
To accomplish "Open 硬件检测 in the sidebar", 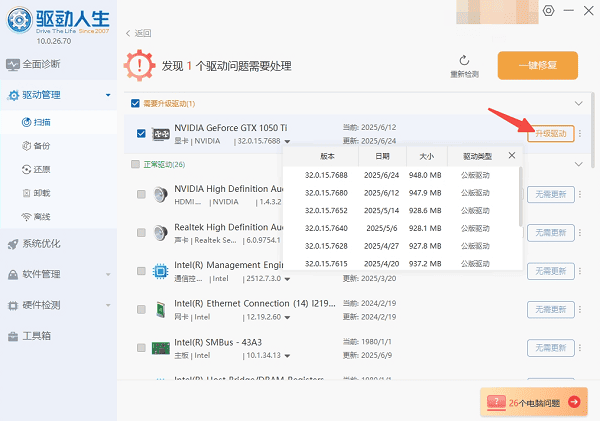I will [40, 305].
